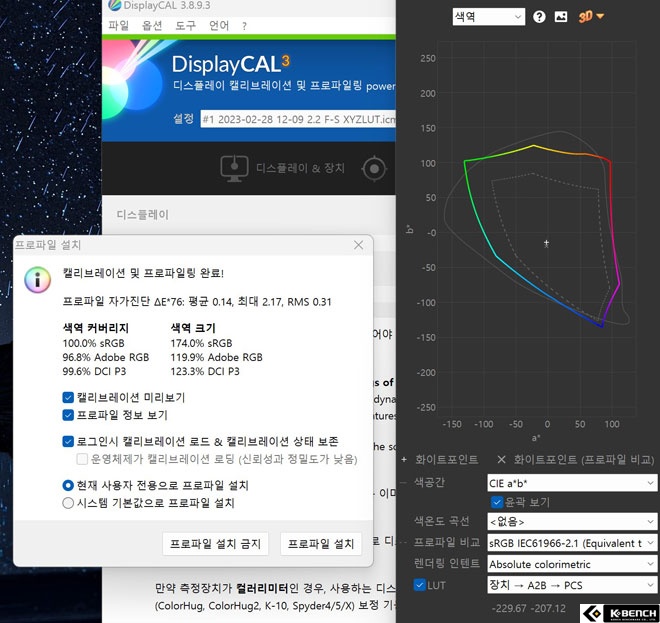Click the 100.0% sRGB coverage value
660x623 pixels.
93,343
